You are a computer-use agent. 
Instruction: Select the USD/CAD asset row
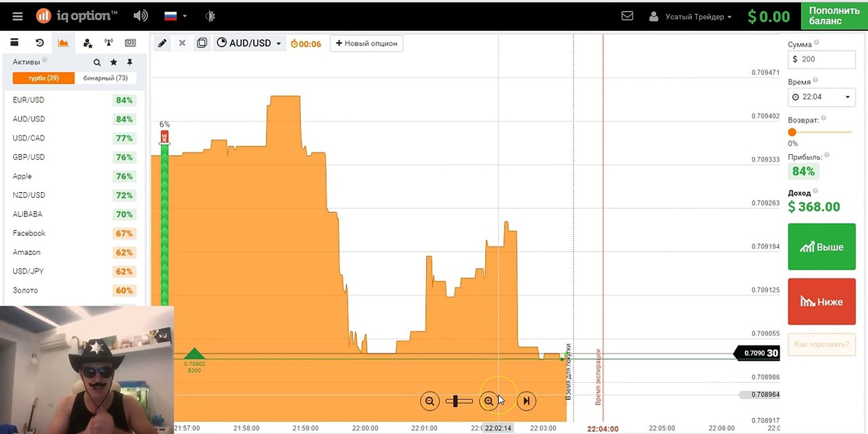tap(75, 138)
